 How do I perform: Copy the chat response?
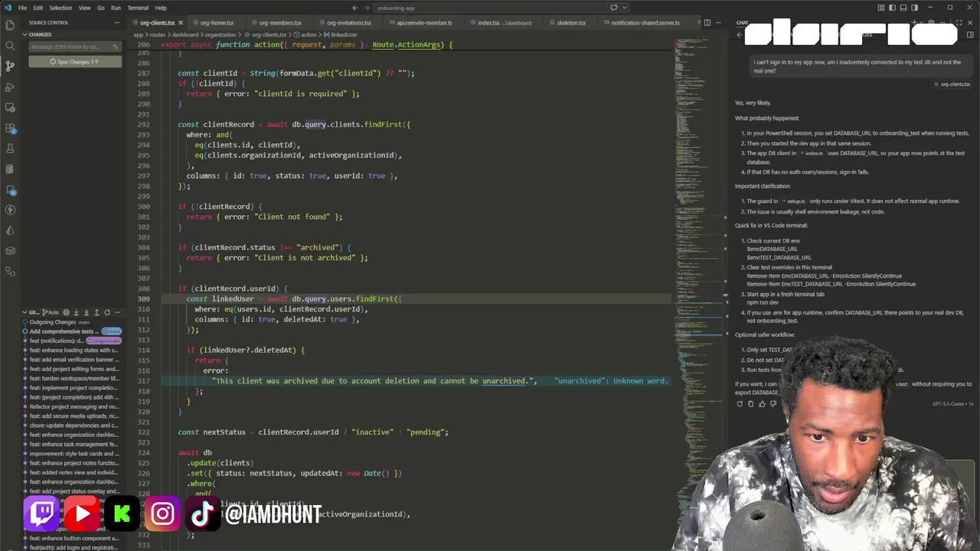(750, 403)
